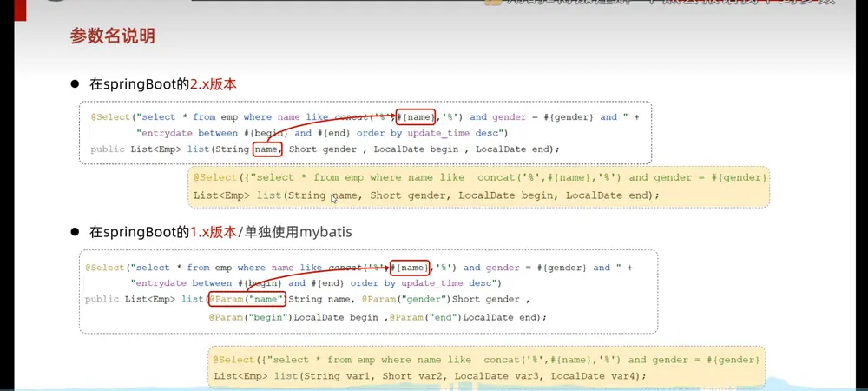Click @Param("begin") annotation text

[251, 317]
